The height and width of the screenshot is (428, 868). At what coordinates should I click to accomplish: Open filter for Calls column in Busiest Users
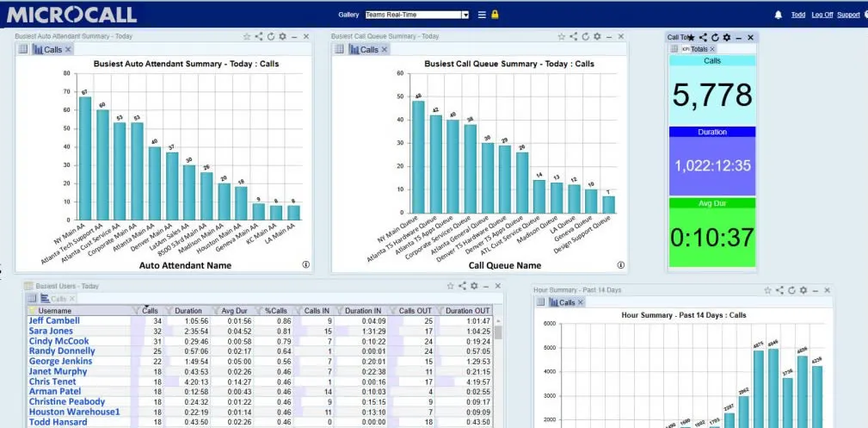[x=137, y=311]
